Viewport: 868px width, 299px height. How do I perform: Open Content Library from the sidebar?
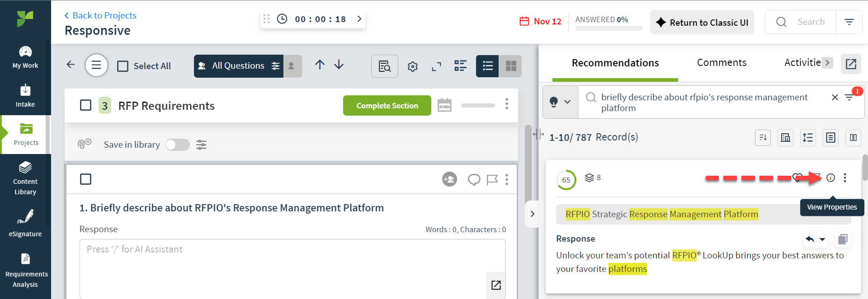click(x=25, y=178)
